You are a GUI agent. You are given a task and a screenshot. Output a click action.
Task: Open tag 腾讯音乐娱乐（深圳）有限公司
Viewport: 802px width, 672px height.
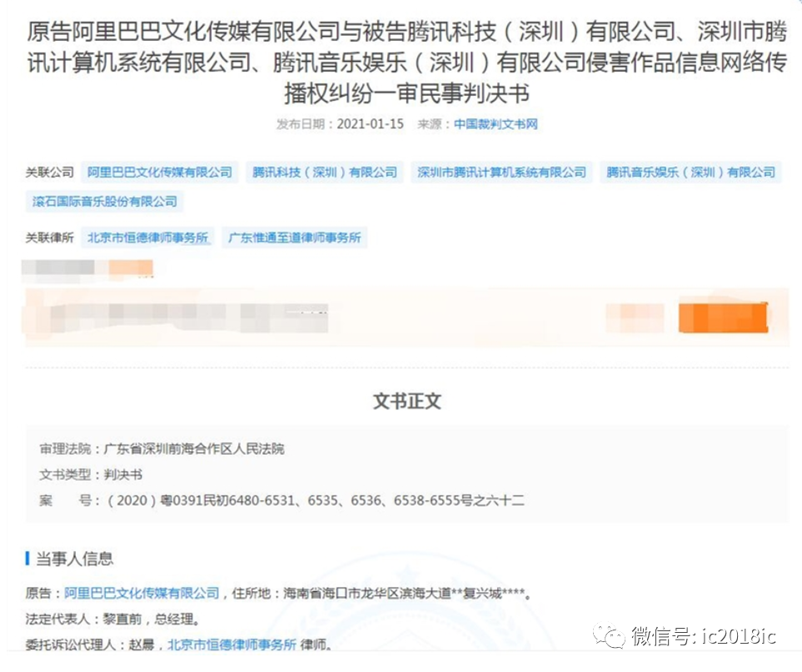[x=690, y=172]
